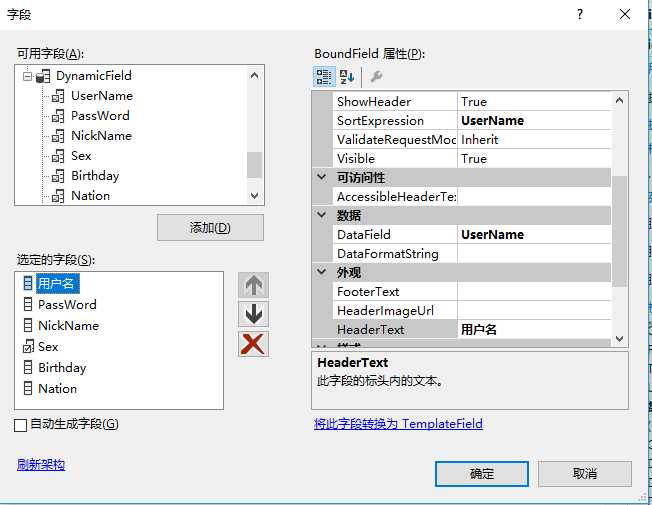Viewport: 652px width, 505px height.
Task: Click field icon beside PassWord in available fields
Action: click(58, 116)
